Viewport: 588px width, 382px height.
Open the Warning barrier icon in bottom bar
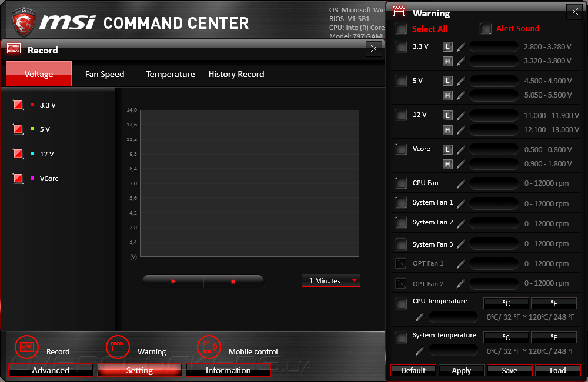pos(118,347)
